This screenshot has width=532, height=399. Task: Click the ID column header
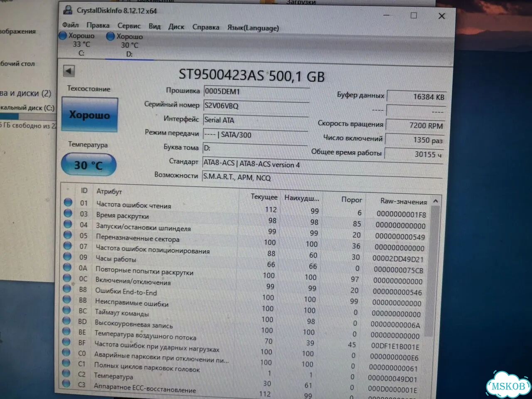tap(84, 190)
